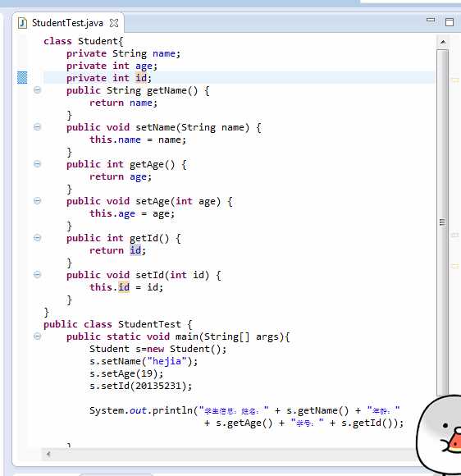The width and height of the screenshot is (461, 476).
Task: Click 'Student s=new Student();' line
Action: (x=157, y=349)
